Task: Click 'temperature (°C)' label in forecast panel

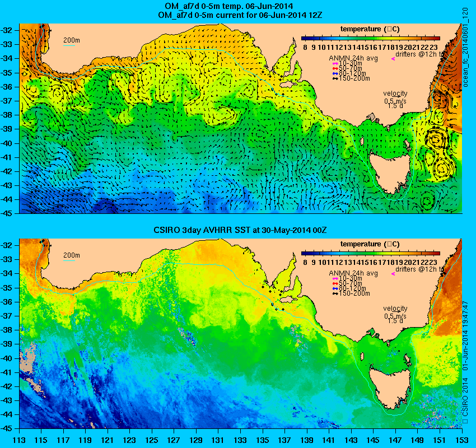Action: tap(370, 29)
